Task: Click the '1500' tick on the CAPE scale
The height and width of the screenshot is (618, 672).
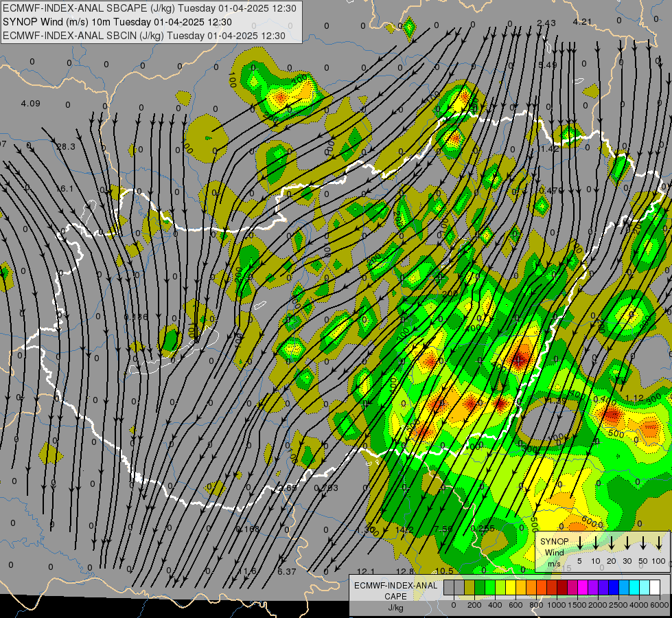Action: (577, 605)
